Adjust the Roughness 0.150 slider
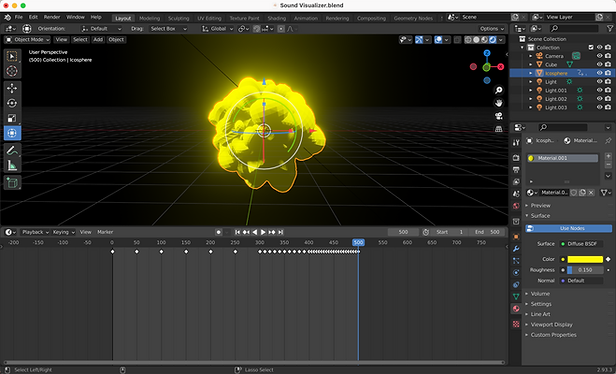616x374 pixels. (x=585, y=270)
